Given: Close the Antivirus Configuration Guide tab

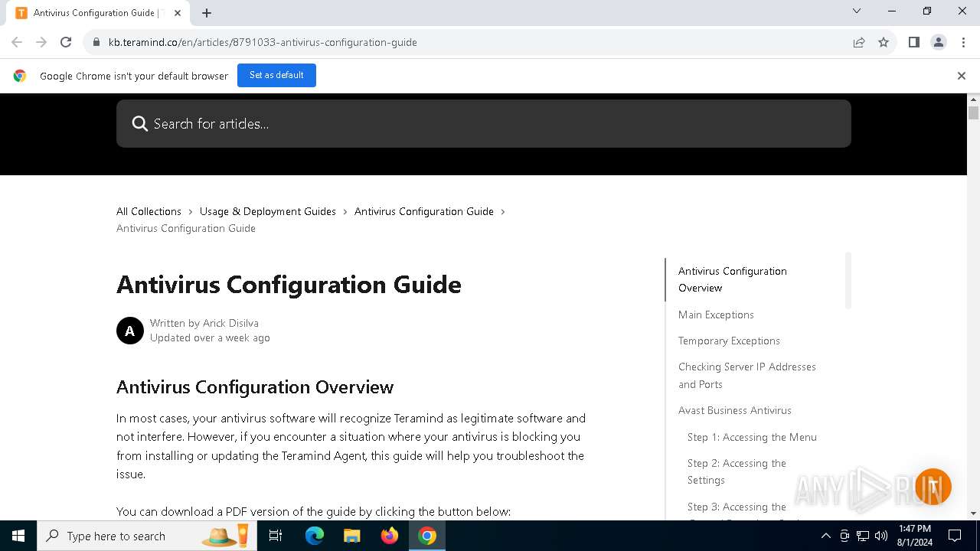Looking at the screenshot, I should tap(178, 12).
